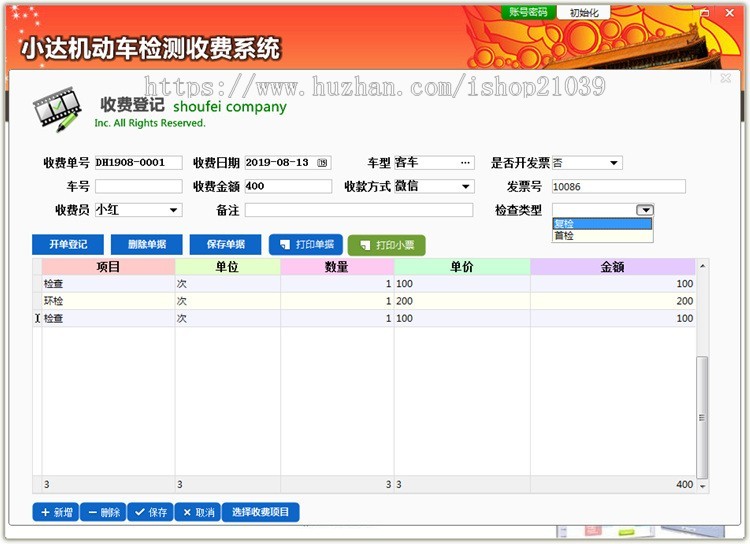Click the table scrollbar up arrow
Screen dimensions: 750x544
703,266
